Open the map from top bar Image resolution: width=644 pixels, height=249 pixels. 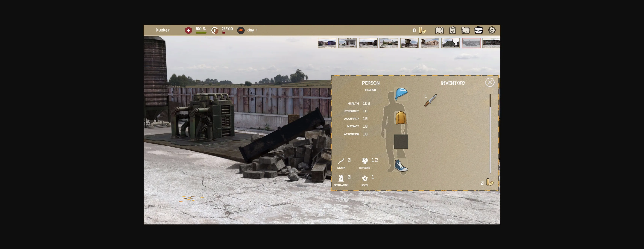(x=439, y=30)
